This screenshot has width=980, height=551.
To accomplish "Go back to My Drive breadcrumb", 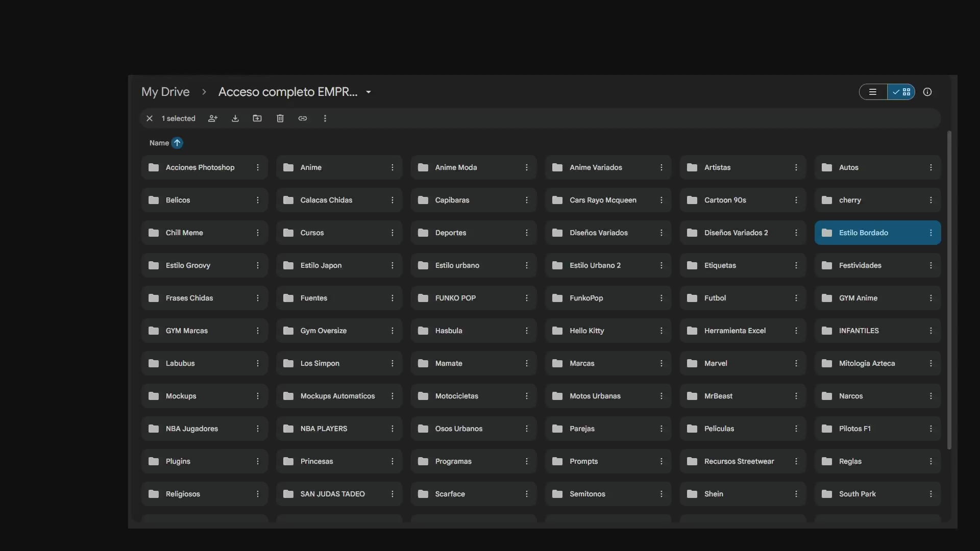I will [x=165, y=92].
